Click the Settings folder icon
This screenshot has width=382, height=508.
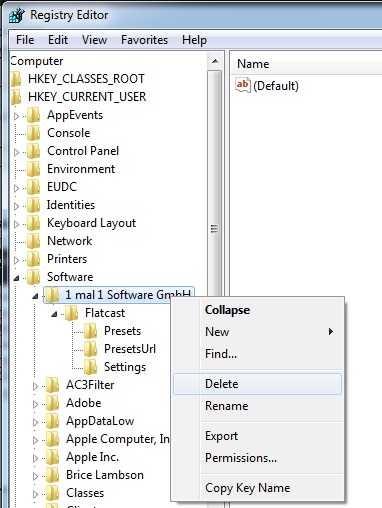(90, 367)
